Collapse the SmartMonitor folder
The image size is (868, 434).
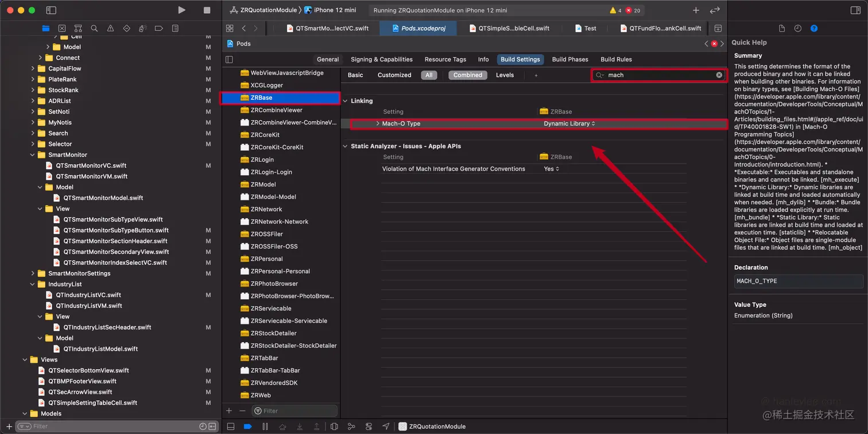pyautogui.click(x=33, y=155)
